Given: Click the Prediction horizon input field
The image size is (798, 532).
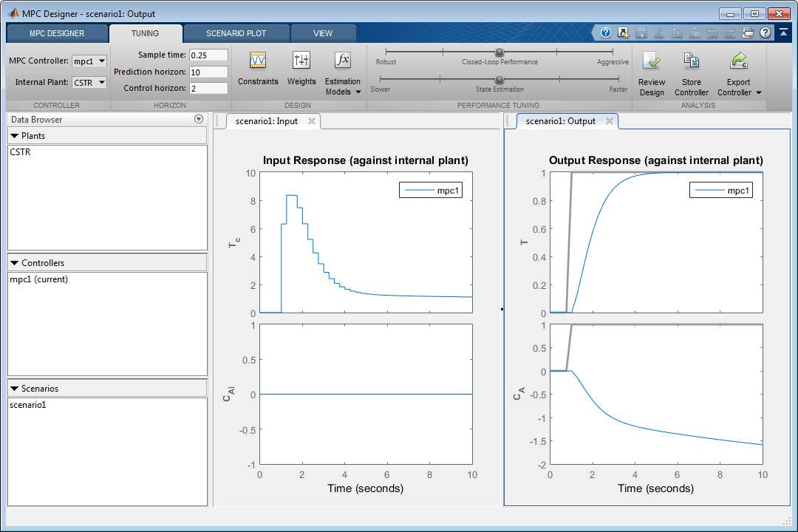Looking at the screenshot, I should [x=208, y=72].
